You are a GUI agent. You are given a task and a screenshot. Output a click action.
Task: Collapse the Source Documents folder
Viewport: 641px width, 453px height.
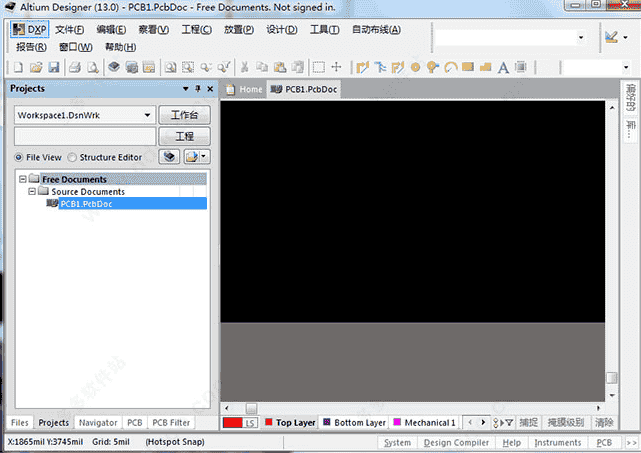tap(32, 191)
